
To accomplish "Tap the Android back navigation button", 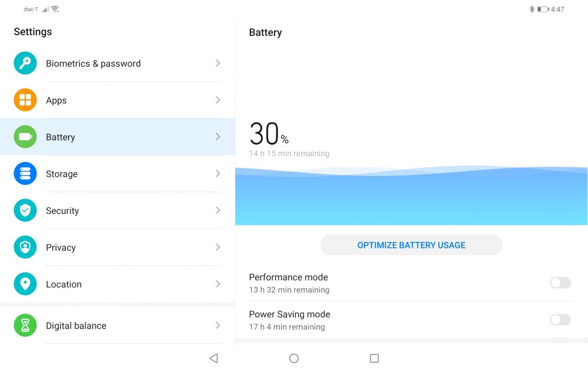I will click(214, 358).
